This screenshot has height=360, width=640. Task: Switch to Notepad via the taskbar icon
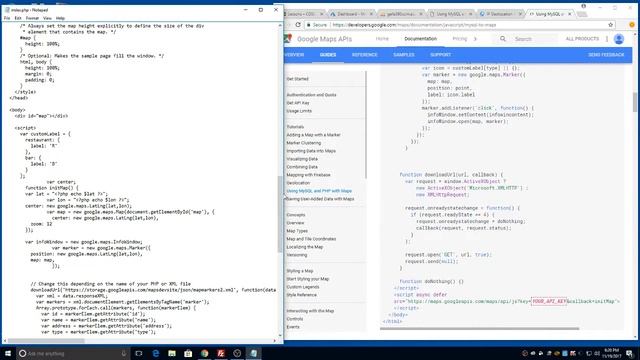pos(253,353)
